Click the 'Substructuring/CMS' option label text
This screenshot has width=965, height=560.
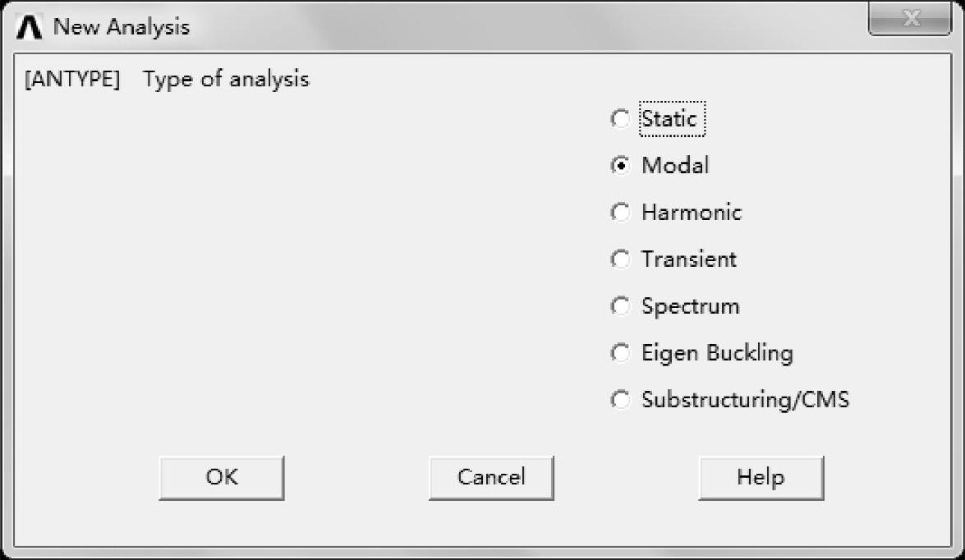tap(745, 400)
